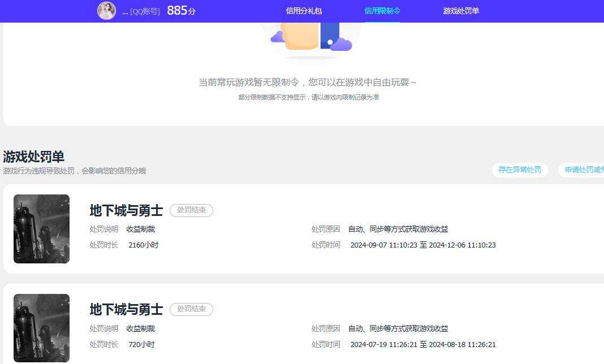Image resolution: width=604 pixels, height=364 pixels.
Task: Click the 当前常玩游戏暂无限制令 message
Action: click(308, 82)
